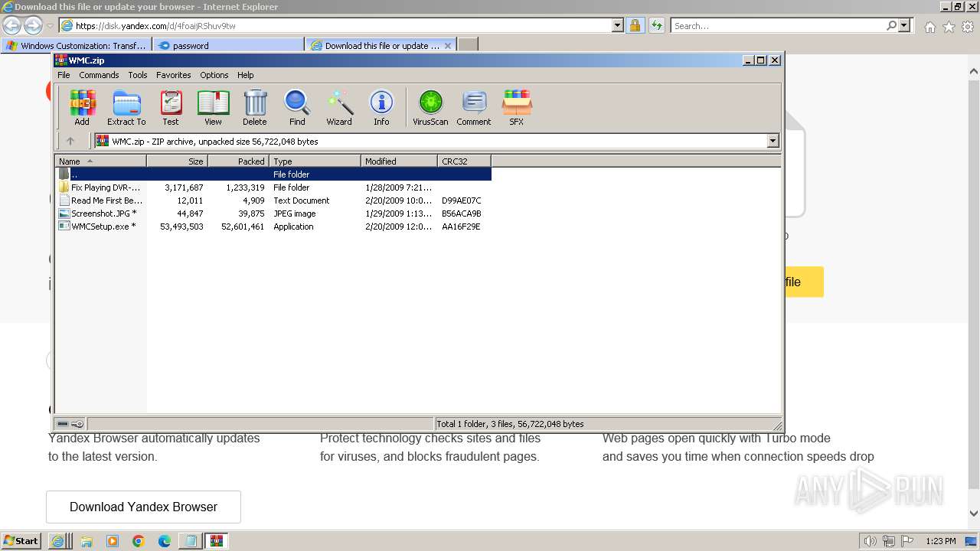Run VirusScan on the archive
Screen dimensions: 980x551
pos(430,107)
